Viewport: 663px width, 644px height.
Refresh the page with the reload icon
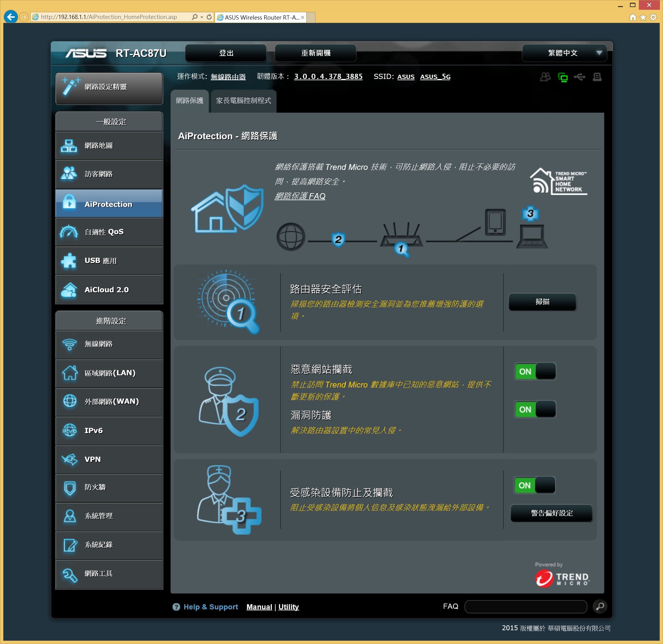click(x=209, y=17)
